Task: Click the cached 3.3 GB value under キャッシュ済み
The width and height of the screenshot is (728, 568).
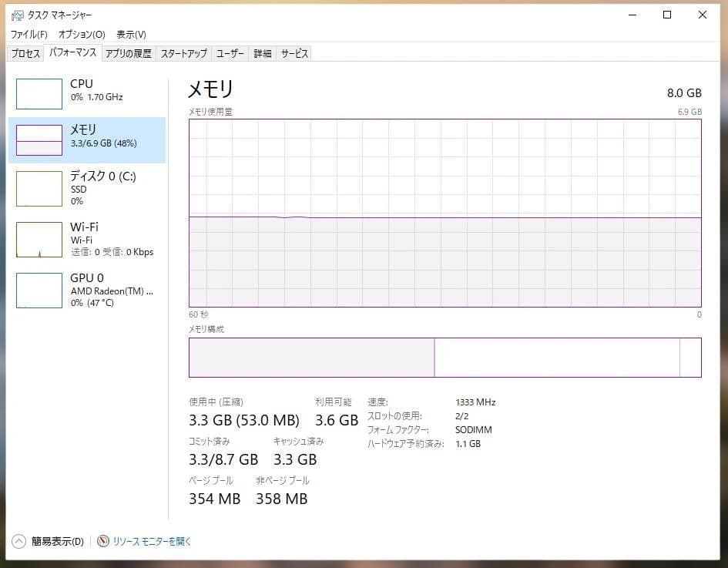Action: [x=295, y=460]
